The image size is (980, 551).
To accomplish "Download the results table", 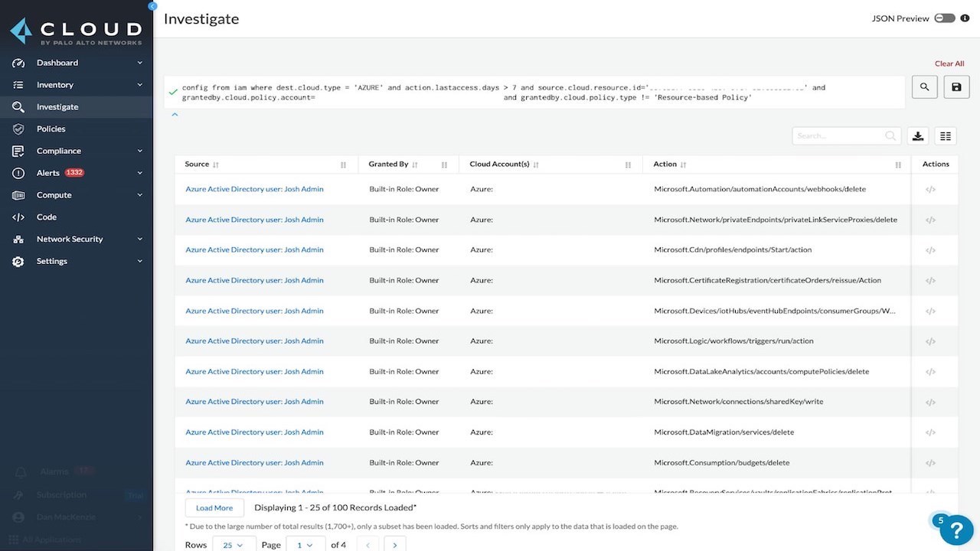I will (918, 136).
